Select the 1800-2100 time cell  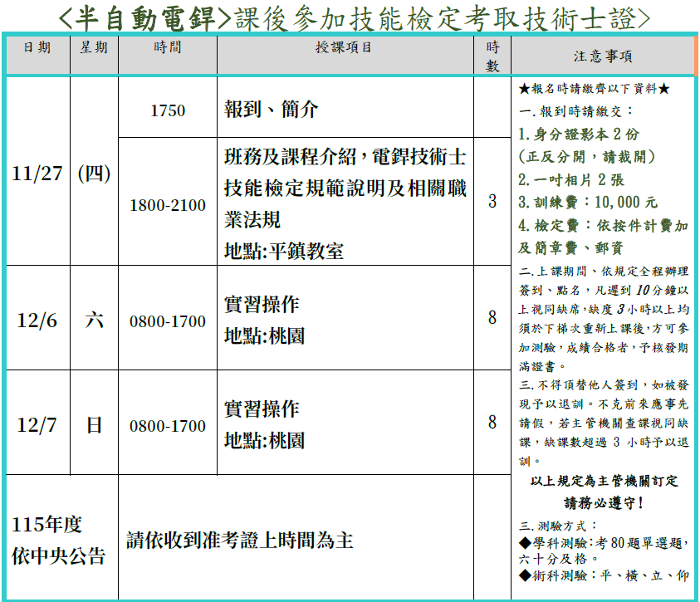pyautogui.click(x=167, y=205)
